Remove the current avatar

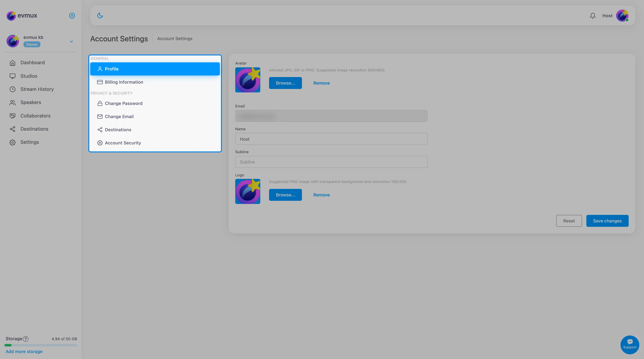point(321,83)
